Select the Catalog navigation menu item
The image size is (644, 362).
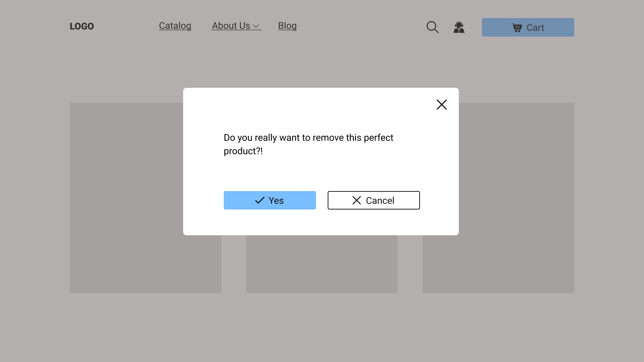pos(175,25)
